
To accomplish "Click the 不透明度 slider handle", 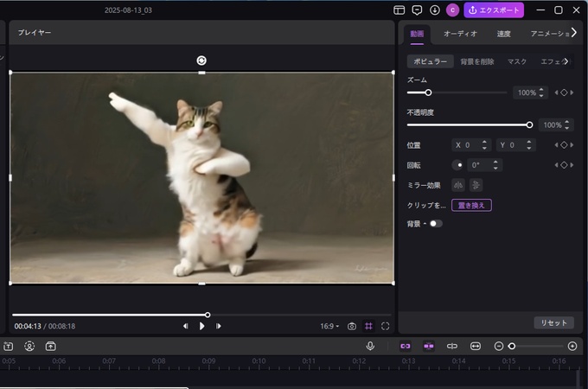I will [529, 124].
